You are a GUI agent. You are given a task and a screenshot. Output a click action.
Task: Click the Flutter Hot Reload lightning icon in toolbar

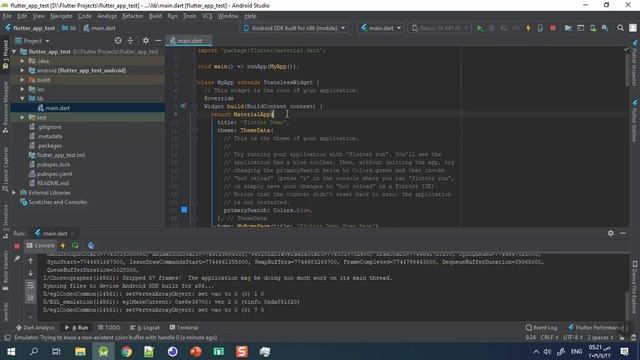(528, 28)
